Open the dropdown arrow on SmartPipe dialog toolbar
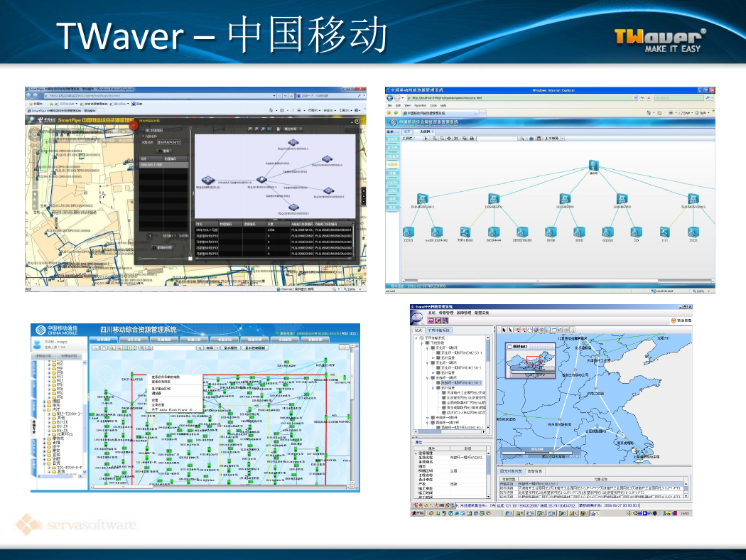This screenshot has width=746, height=560. [301, 129]
